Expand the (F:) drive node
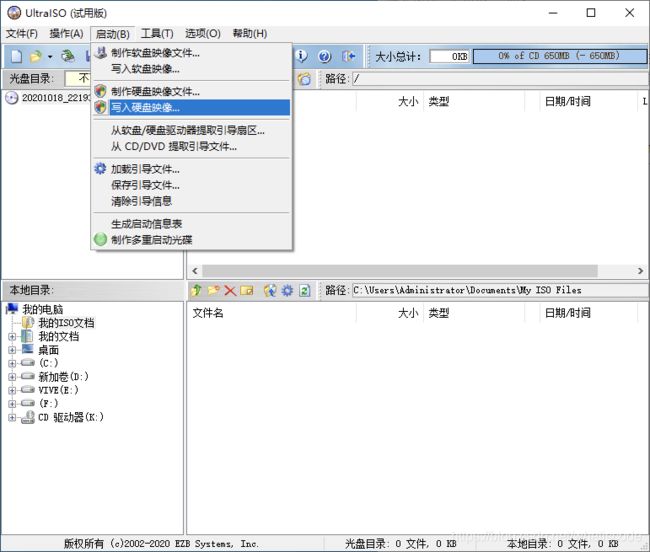 (12, 403)
